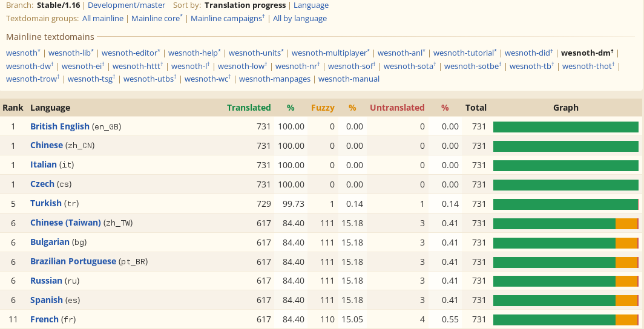Click the progress bar in the Turkish row
This screenshot has width=644, height=329.
coord(566,204)
